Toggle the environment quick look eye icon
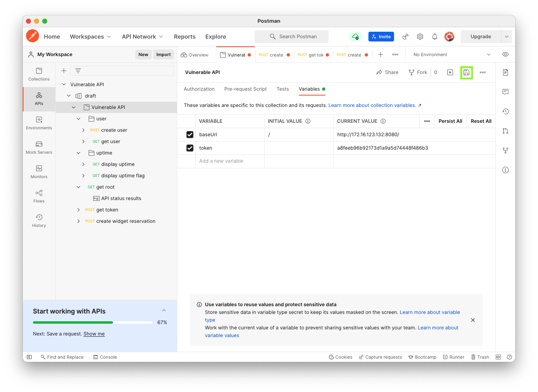 click(505, 54)
